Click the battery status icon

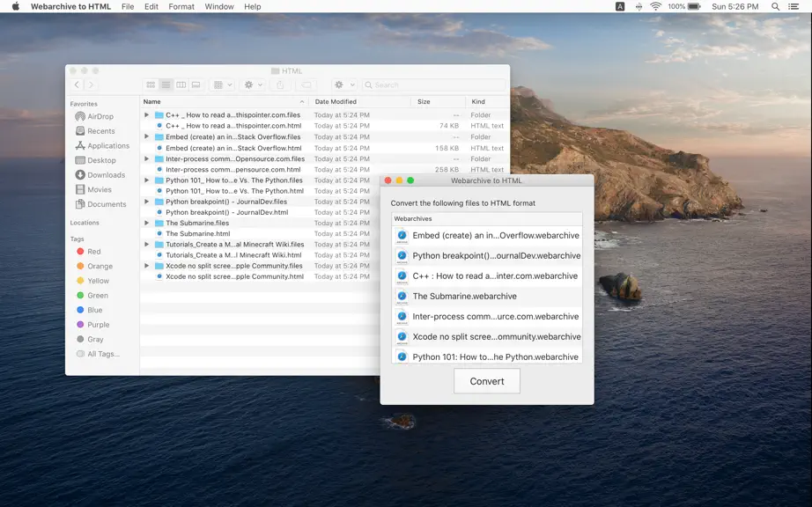coord(694,6)
